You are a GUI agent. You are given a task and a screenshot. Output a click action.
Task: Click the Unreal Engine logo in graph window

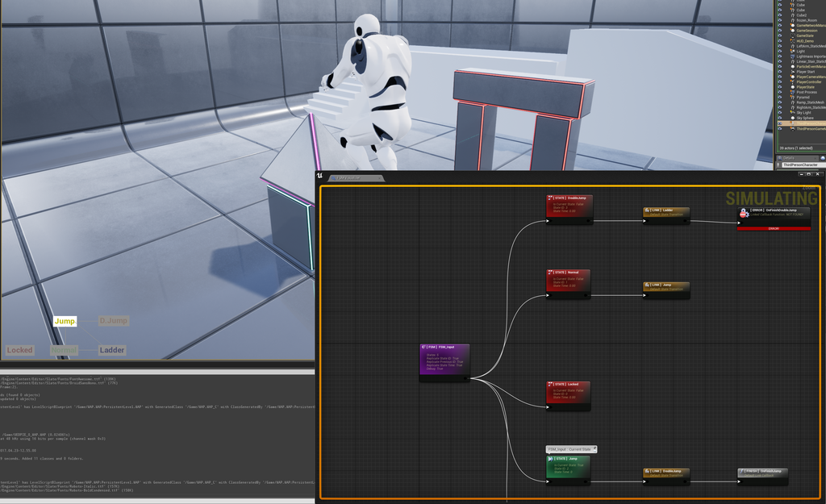tap(320, 175)
